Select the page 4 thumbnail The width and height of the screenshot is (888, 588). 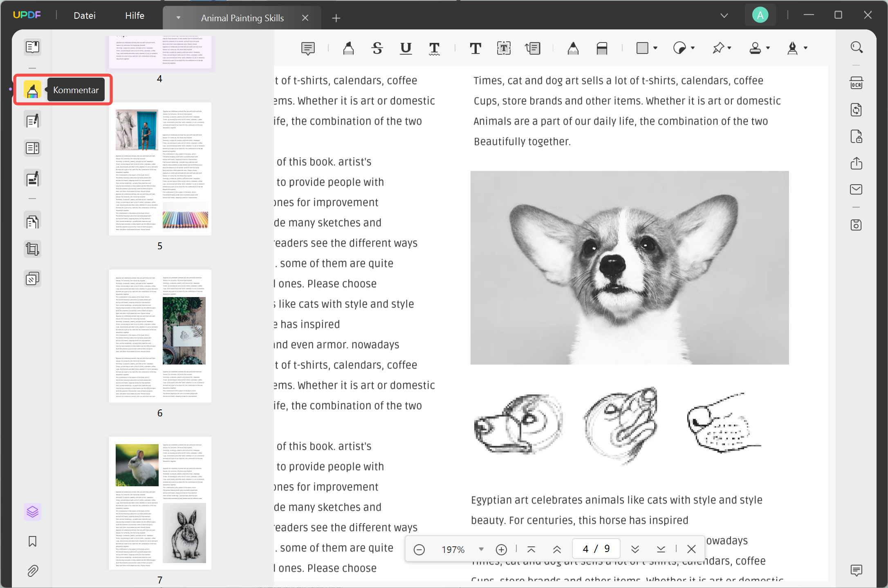coord(160,52)
